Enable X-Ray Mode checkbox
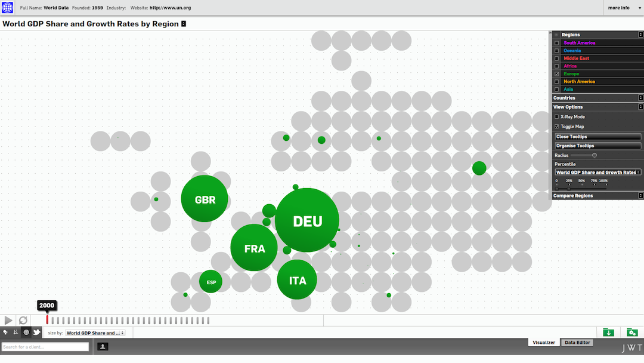This screenshot has width=644, height=363. (557, 117)
